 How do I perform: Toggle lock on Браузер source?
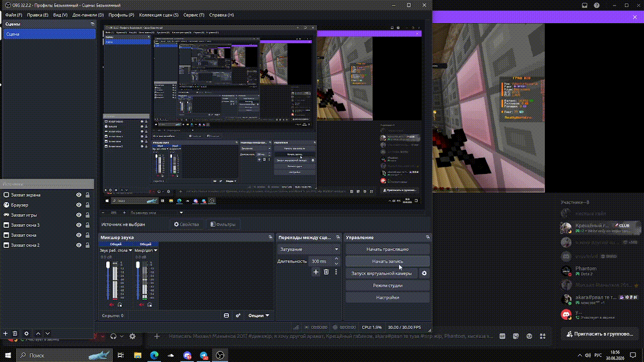pos(88,205)
